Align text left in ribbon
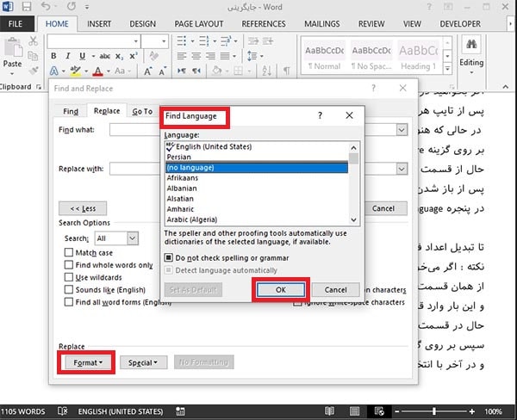The image size is (517, 420). (182, 56)
